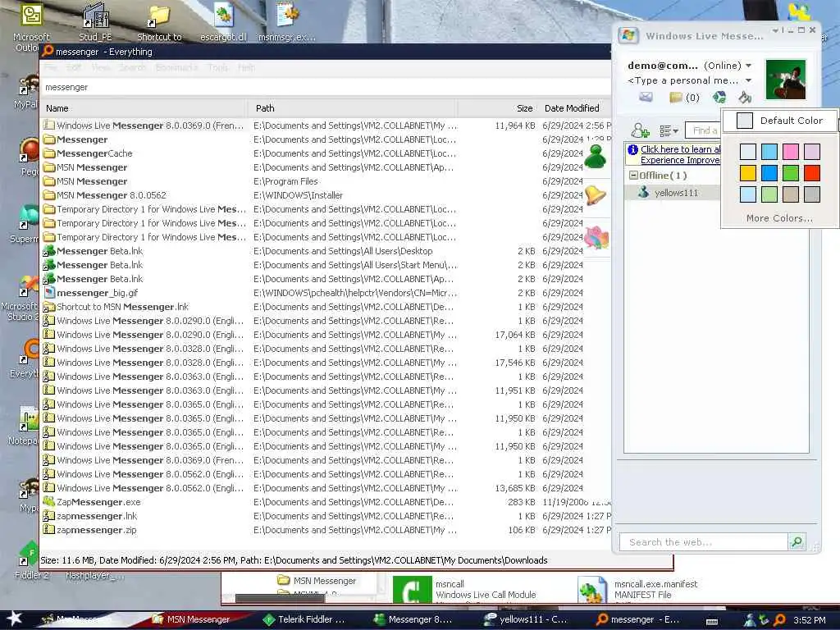Click the 'Search the web...' input field
The image size is (840, 630).
(703, 542)
